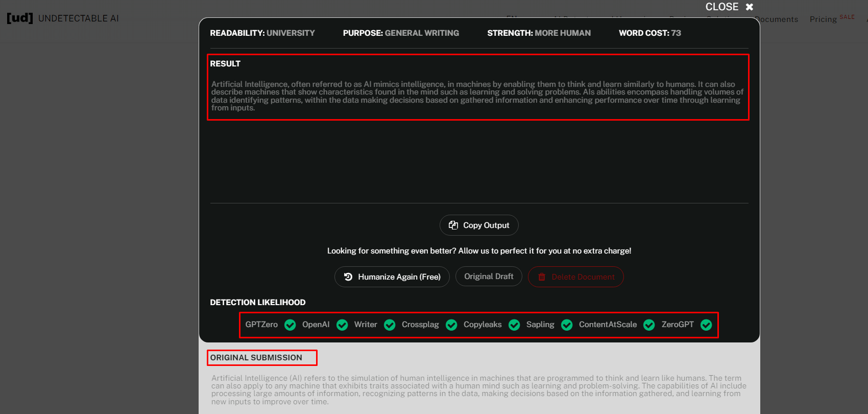Viewport: 868px width, 414px height.
Task: Click Humanize Again (Free) button
Action: tap(392, 277)
